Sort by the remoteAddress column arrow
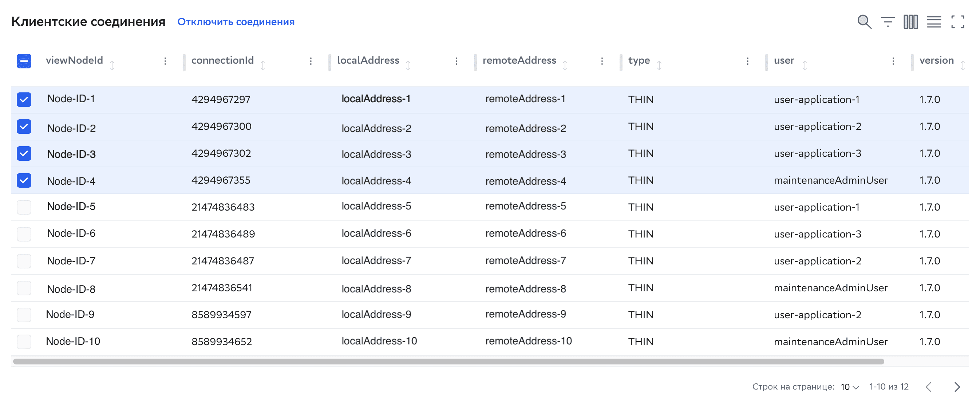 pos(565,65)
